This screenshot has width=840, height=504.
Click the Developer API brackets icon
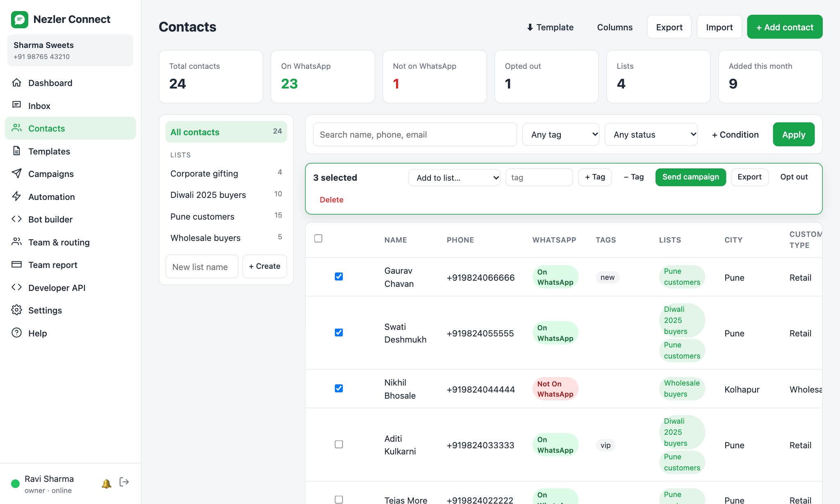pyautogui.click(x=16, y=287)
